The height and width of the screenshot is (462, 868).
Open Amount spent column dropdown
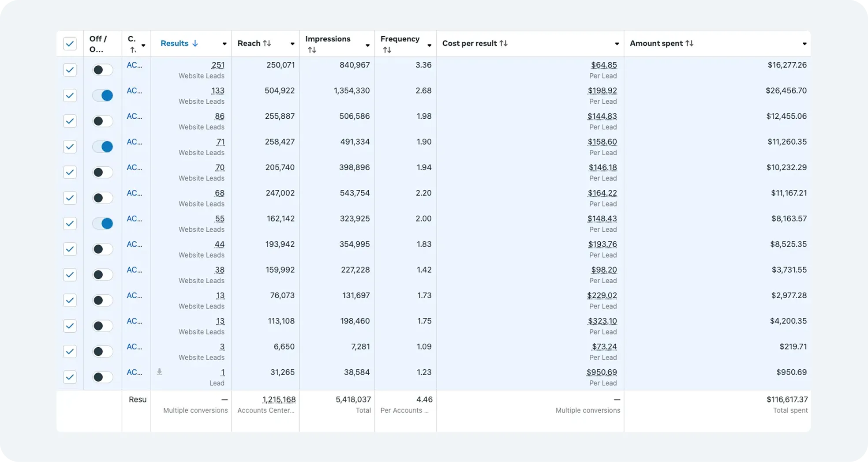[x=804, y=44]
